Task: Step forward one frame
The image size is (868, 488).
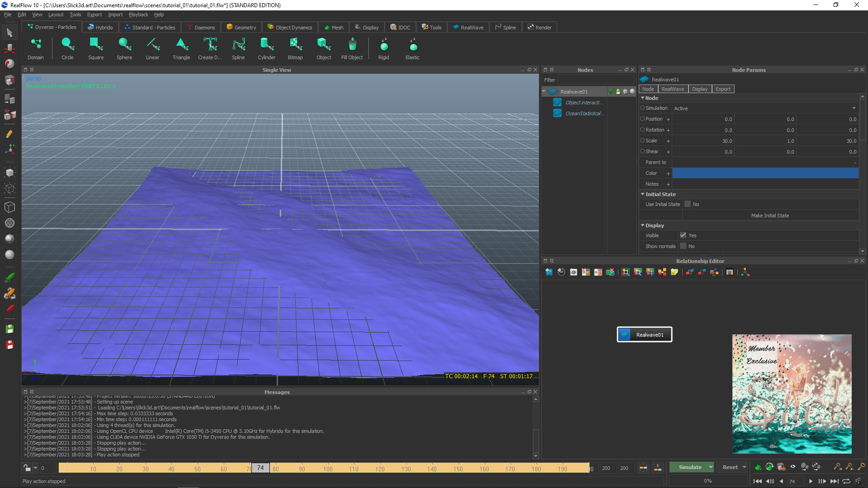Action: [x=822, y=481]
